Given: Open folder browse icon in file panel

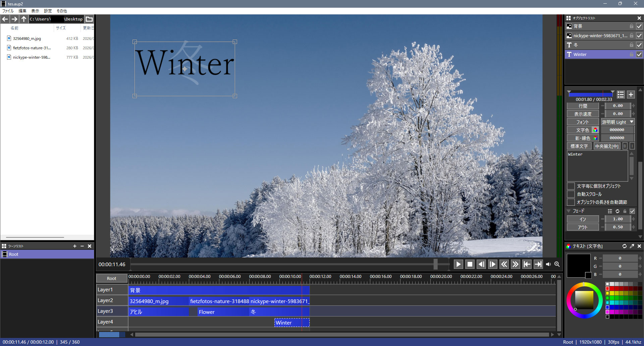Looking at the screenshot, I should [x=89, y=19].
